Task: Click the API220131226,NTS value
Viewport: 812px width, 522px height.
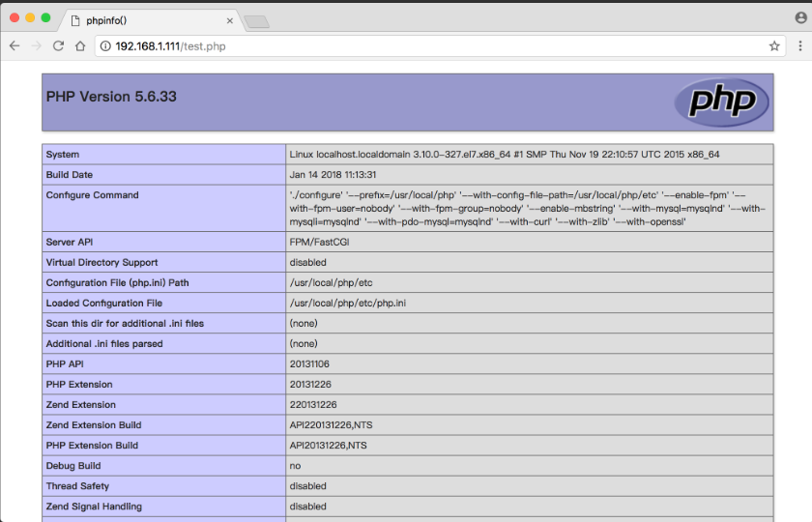Action: [x=331, y=424]
